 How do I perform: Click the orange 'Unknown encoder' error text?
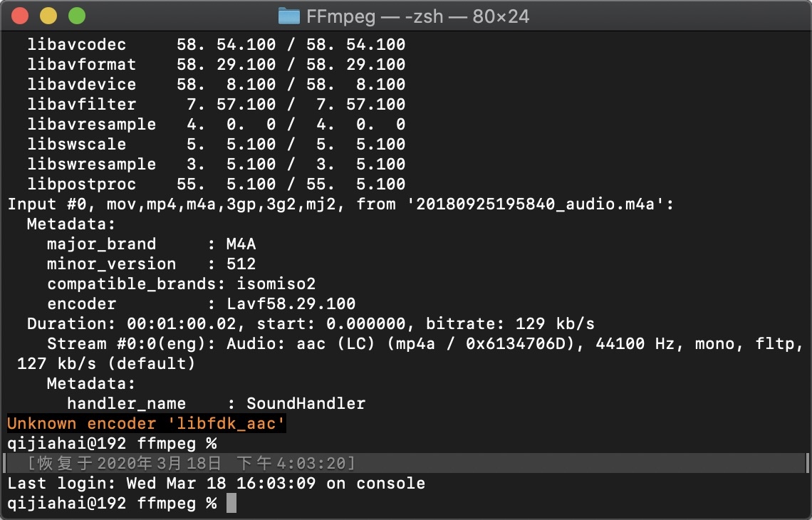(x=147, y=424)
